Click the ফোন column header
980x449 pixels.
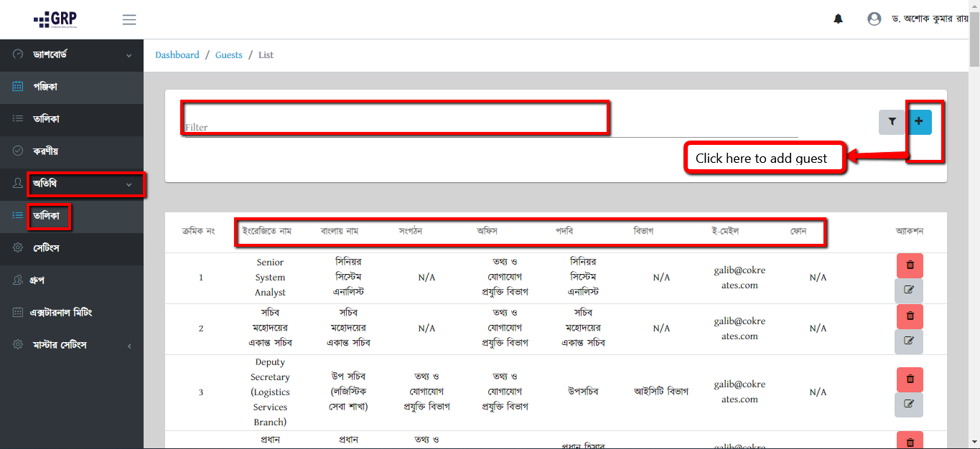pyautogui.click(x=798, y=231)
